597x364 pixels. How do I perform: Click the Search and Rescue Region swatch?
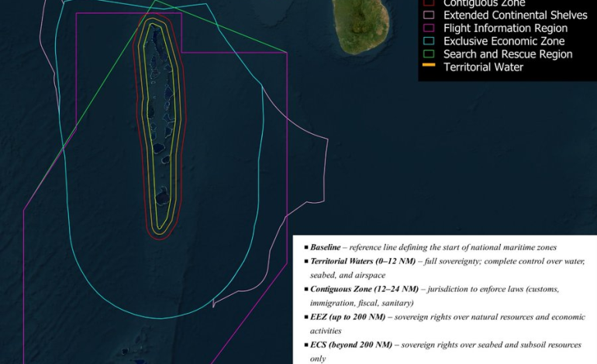[x=429, y=54]
